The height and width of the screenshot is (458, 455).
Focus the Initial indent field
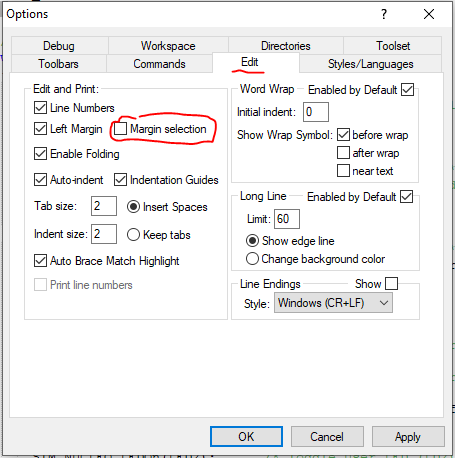pos(316,112)
